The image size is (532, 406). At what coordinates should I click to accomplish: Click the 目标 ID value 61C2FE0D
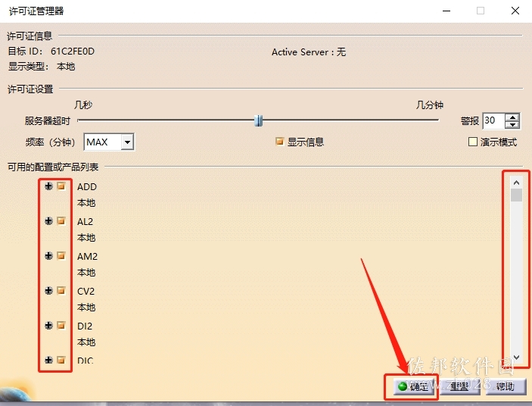(73, 52)
